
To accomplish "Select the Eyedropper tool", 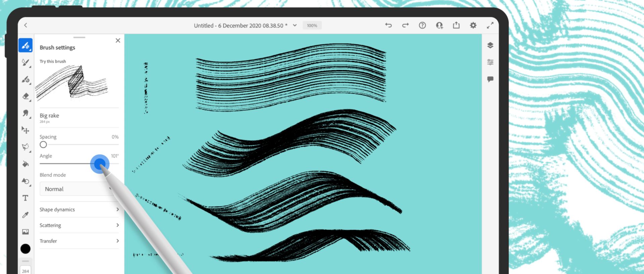I will [25, 215].
